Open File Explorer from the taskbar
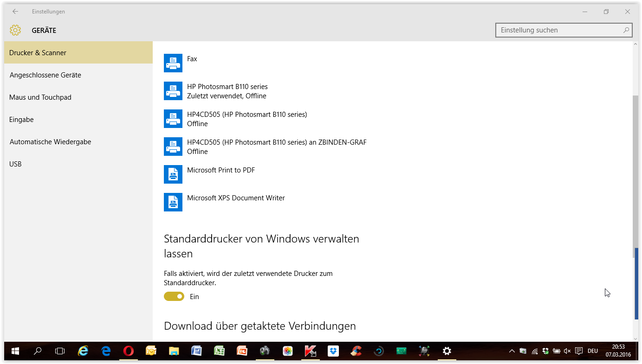 pos(174,351)
